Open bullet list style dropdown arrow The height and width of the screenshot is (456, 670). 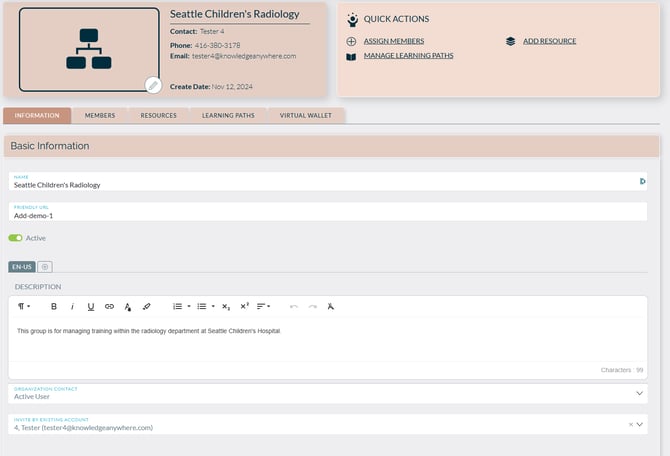(x=213, y=306)
